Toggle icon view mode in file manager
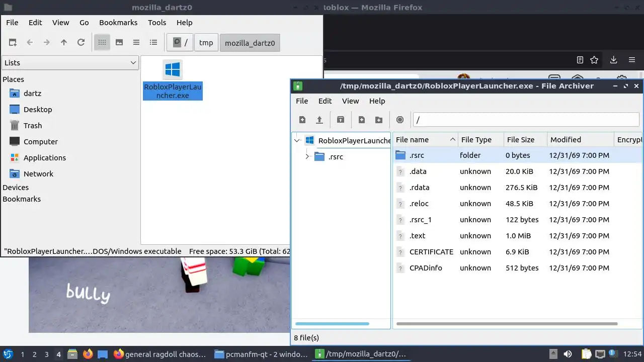 pos(102,43)
